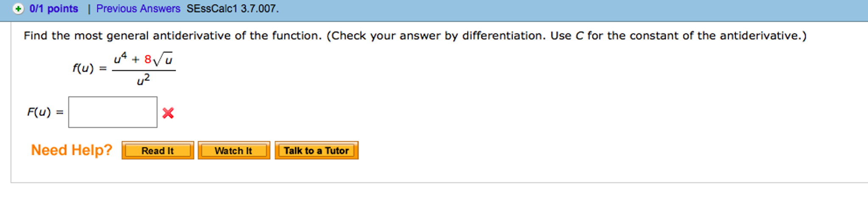Click empty area of the blue header bar

(x=552, y=9)
